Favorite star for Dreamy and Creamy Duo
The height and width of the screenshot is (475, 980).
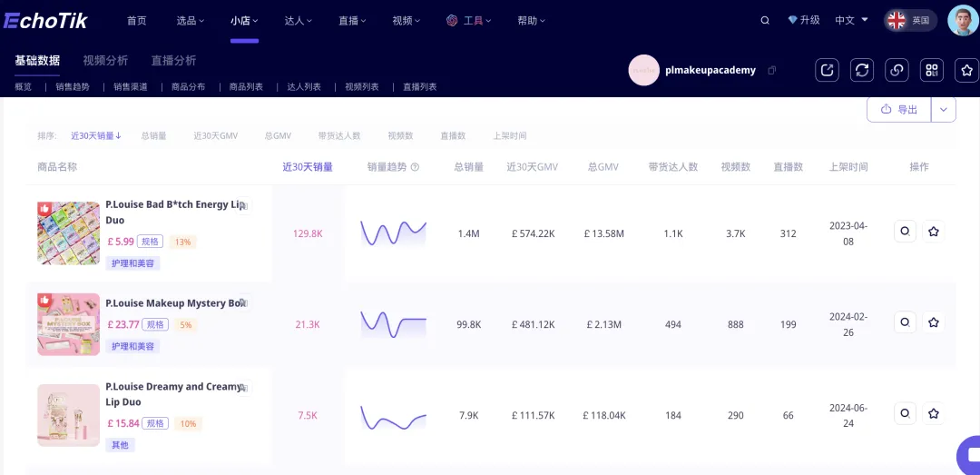933,413
